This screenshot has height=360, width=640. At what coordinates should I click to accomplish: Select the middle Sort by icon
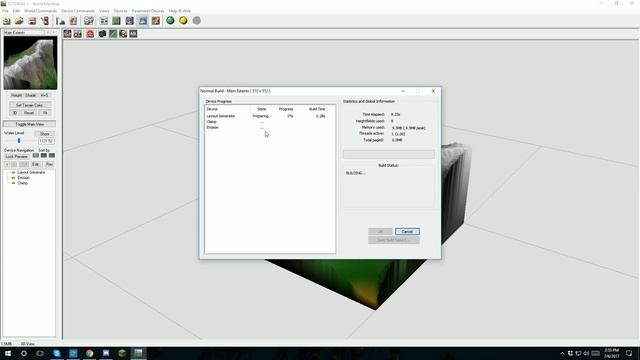[x=44, y=156]
